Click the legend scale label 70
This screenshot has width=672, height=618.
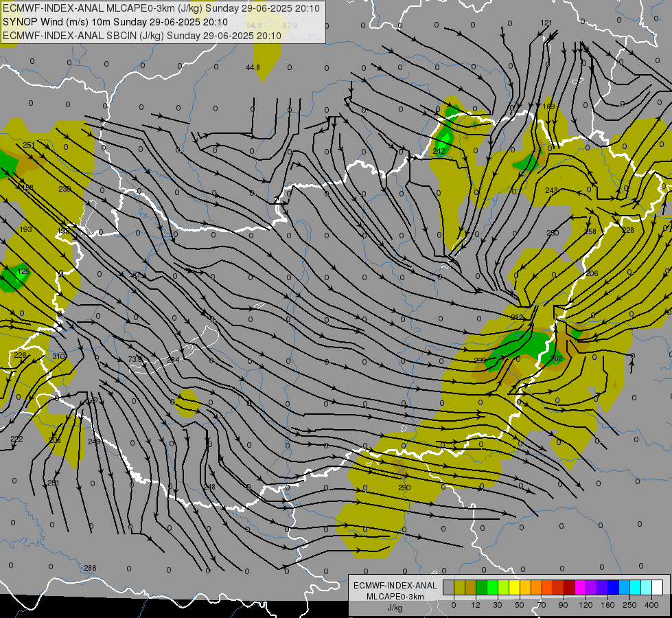coord(542,605)
